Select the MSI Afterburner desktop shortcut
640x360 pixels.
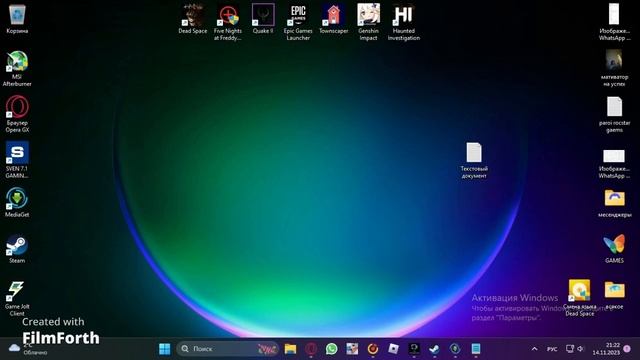(x=17, y=69)
